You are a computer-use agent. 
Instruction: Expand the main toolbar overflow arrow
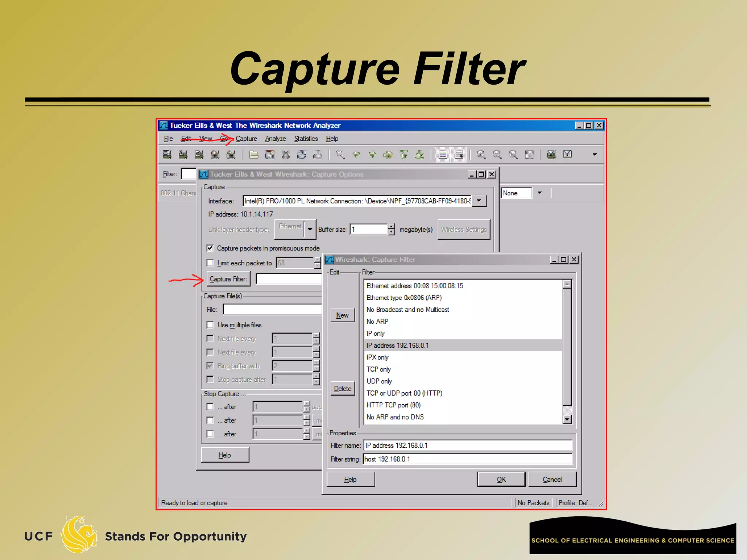pyautogui.click(x=595, y=155)
